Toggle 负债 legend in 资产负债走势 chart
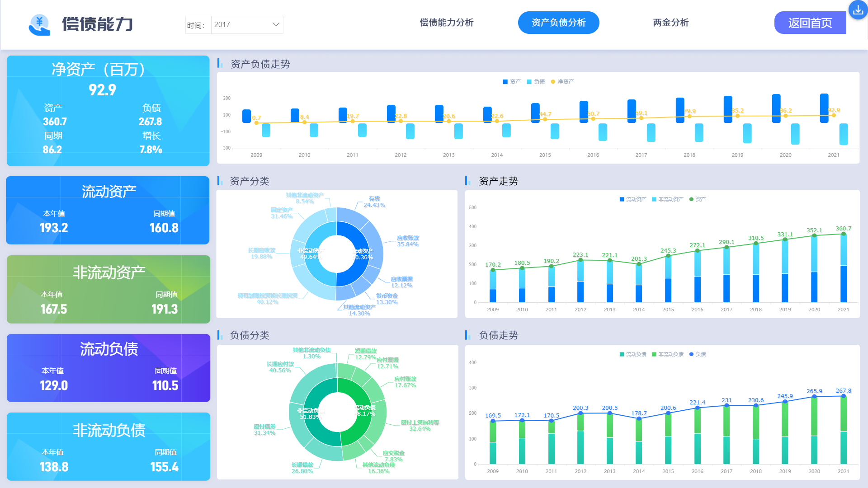The image size is (868, 488). (536, 82)
